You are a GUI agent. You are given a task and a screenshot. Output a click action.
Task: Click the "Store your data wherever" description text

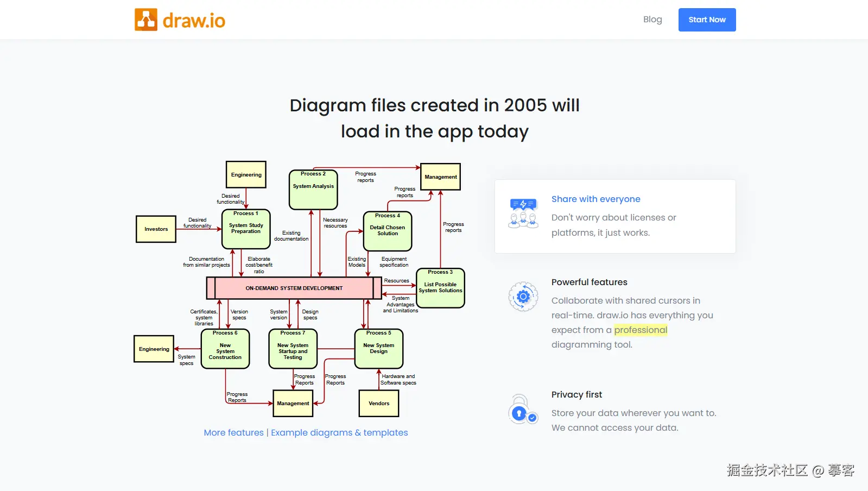coord(634,420)
